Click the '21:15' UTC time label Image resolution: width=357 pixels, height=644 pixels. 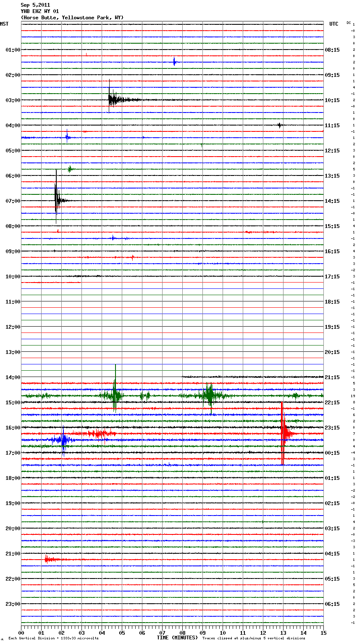pyautogui.click(x=332, y=377)
